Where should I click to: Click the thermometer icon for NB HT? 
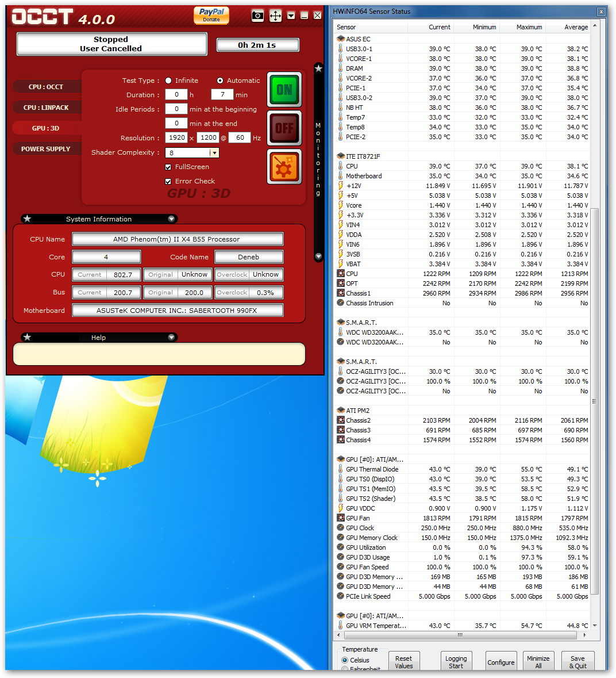tap(340, 107)
